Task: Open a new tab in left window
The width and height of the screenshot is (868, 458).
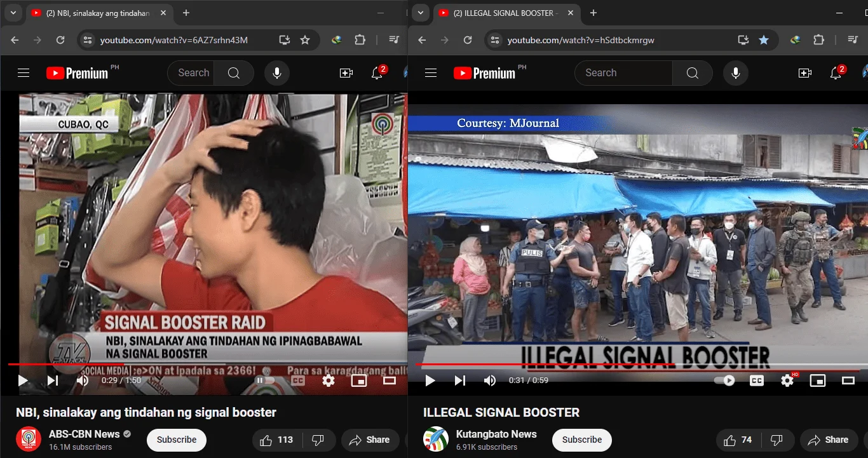Action: [x=186, y=13]
